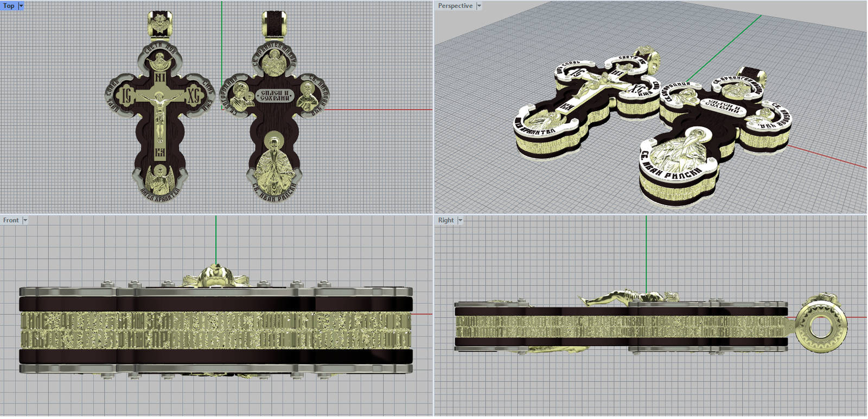Expand the Right viewport dropdown arrow
Screen dimensions: 868x419
click(x=460, y=220)
